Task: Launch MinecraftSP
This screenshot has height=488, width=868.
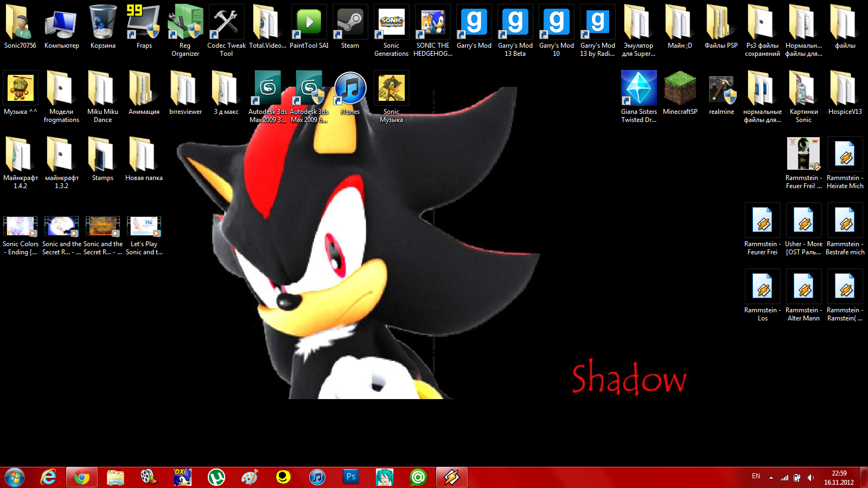Action: (680, 93)
